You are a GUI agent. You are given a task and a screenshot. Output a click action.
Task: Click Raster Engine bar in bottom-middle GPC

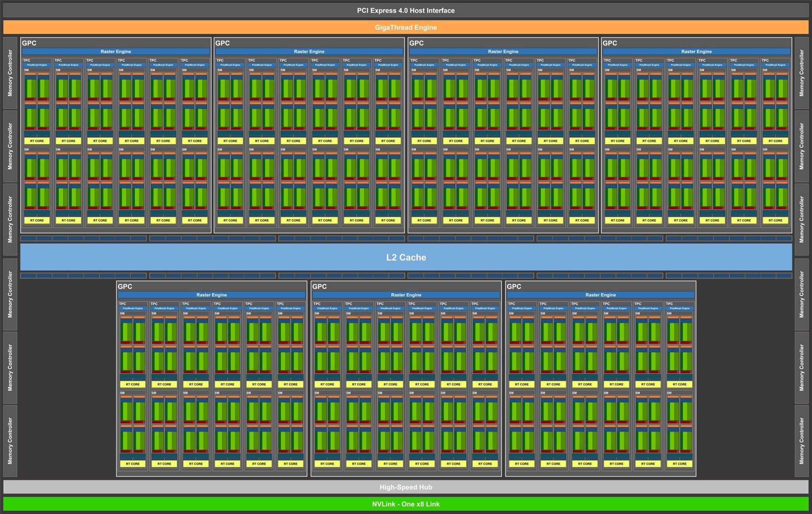click(x=406, y=295)
